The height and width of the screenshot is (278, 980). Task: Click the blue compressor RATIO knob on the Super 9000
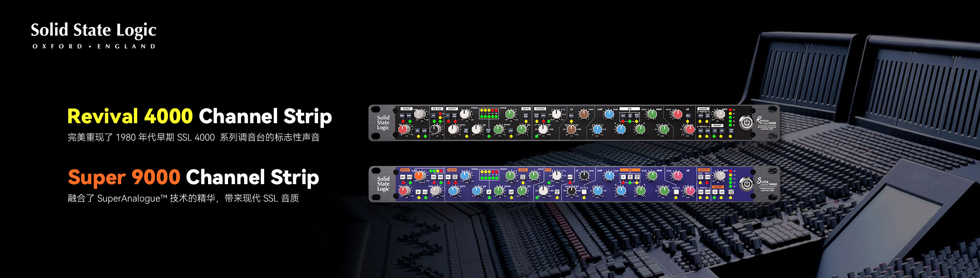pyautogui.click(x=453, y=190)
